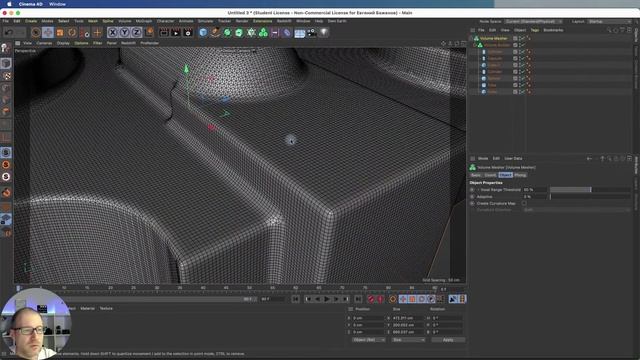Click the Play forward button
Viewport: 640px width, 360px height.
[327, 299]
